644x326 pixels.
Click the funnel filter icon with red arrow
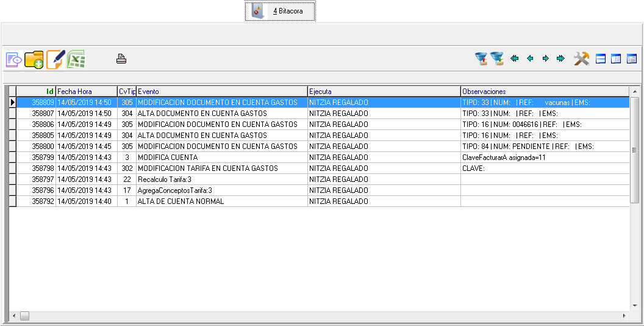[482, 59]
